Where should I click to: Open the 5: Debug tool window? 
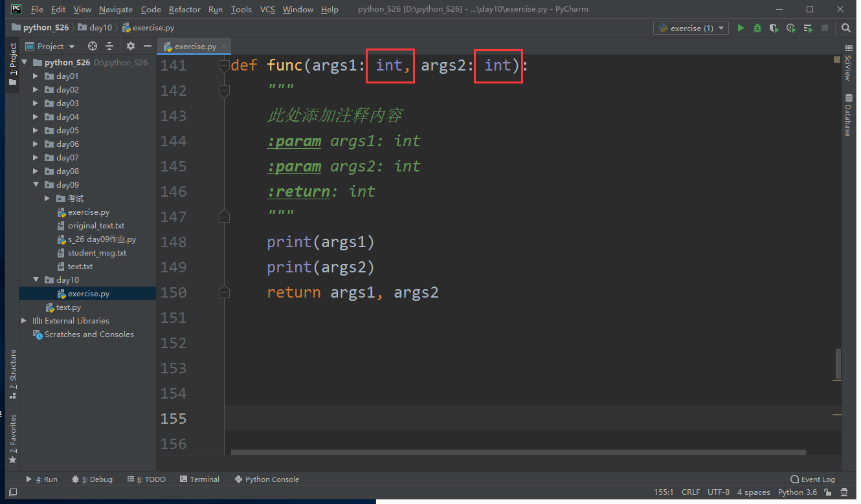(92, 479)
